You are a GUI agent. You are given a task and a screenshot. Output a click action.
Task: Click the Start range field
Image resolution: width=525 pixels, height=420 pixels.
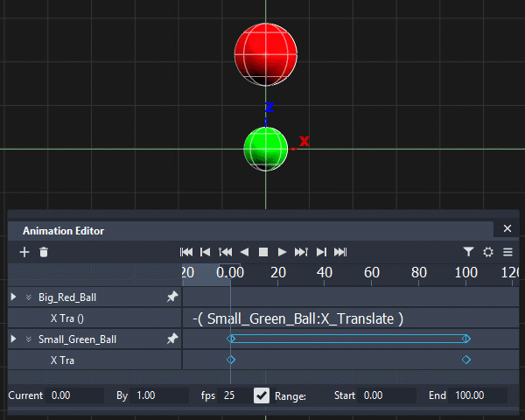(x=387, y=395)
